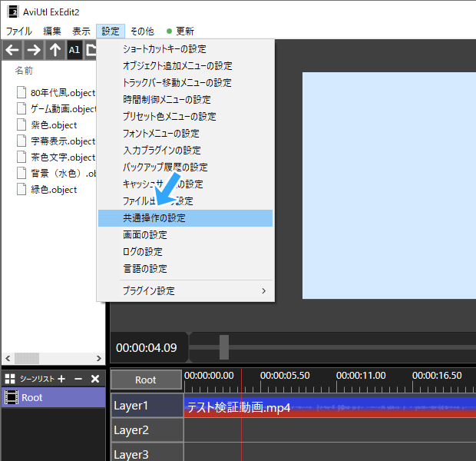Select the テスト検証動画.mp4 clip

(330, 407)
